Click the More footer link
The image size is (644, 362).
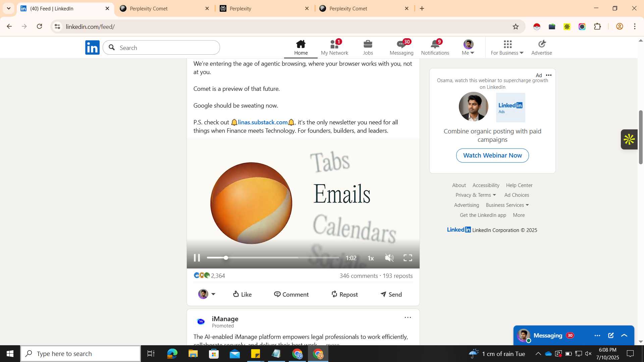519,215
